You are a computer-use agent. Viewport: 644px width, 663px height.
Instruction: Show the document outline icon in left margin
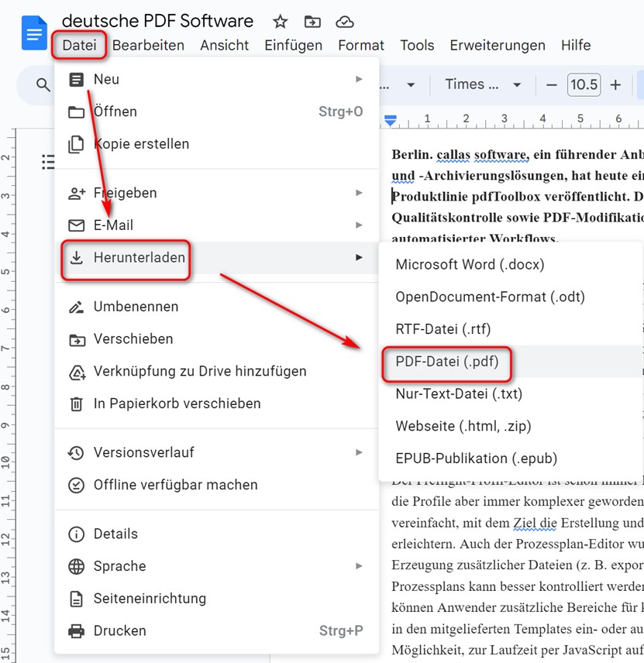tap(48, 162)
